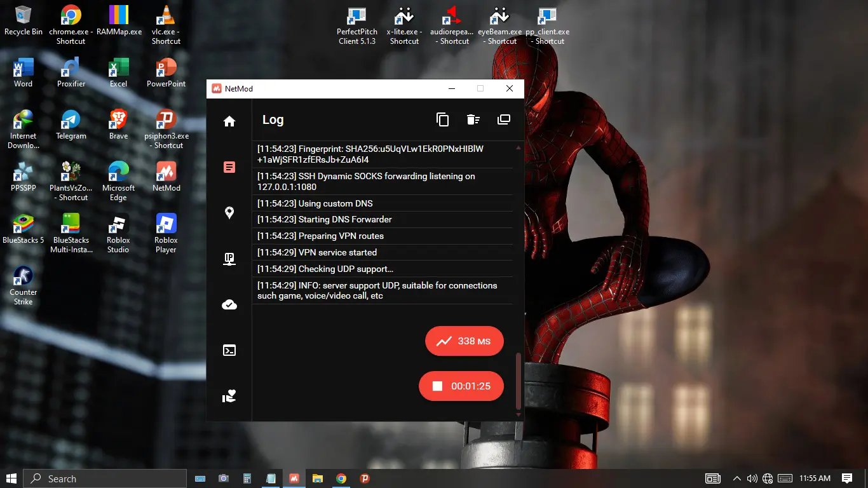This screenshot has height=488, width=868.
Task: Select the PPSSPP desktop icon
Action: pyautogui.click(x=24, y=177)
